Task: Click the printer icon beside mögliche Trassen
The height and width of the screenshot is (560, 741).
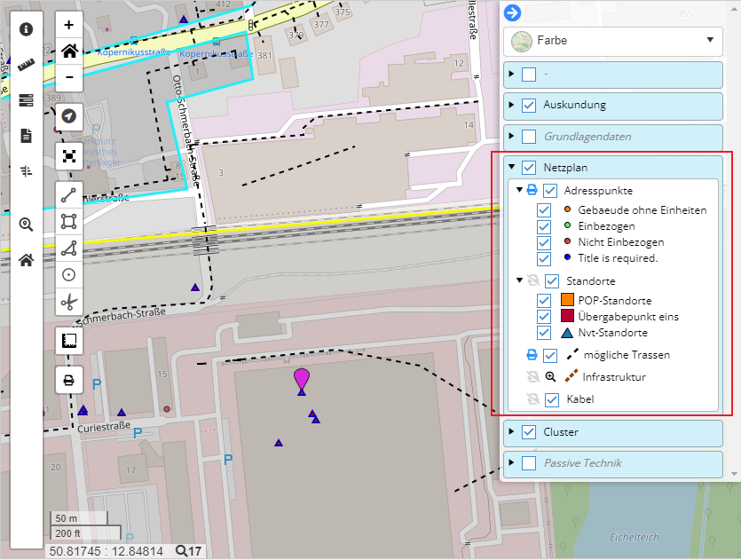Action: [x=532, y=354]
